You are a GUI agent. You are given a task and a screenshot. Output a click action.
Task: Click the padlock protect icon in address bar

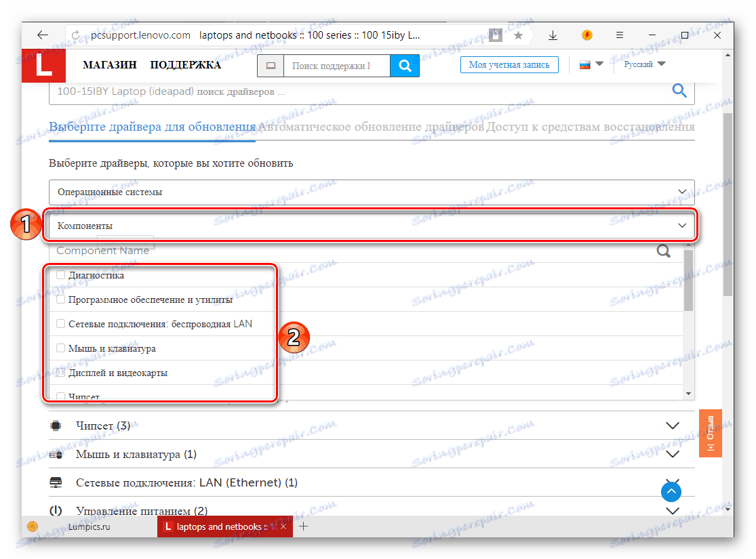(495, 35)
